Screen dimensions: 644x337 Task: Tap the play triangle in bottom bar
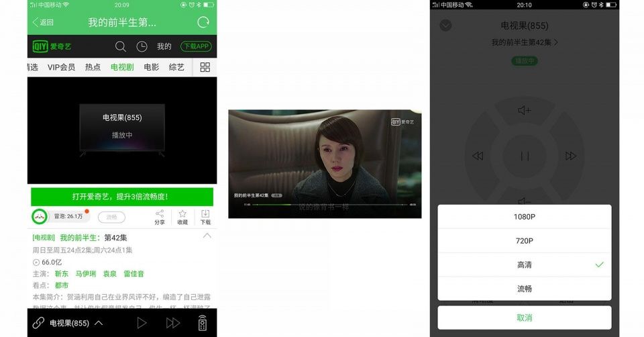[x=142, y=323]
